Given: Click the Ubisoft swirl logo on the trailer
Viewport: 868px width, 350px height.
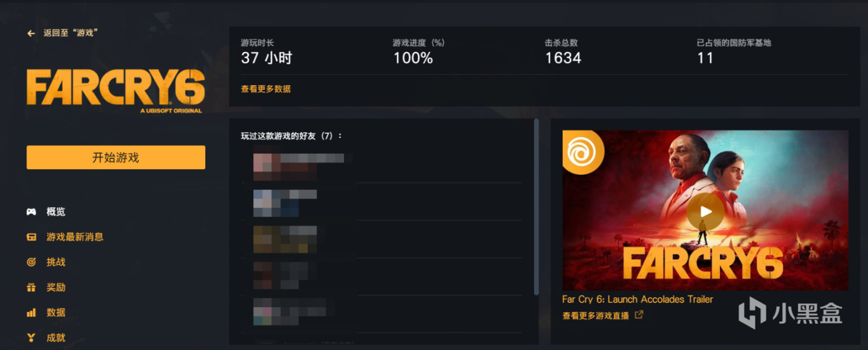Looking at the screenshot, I should [x=583, y=152].
